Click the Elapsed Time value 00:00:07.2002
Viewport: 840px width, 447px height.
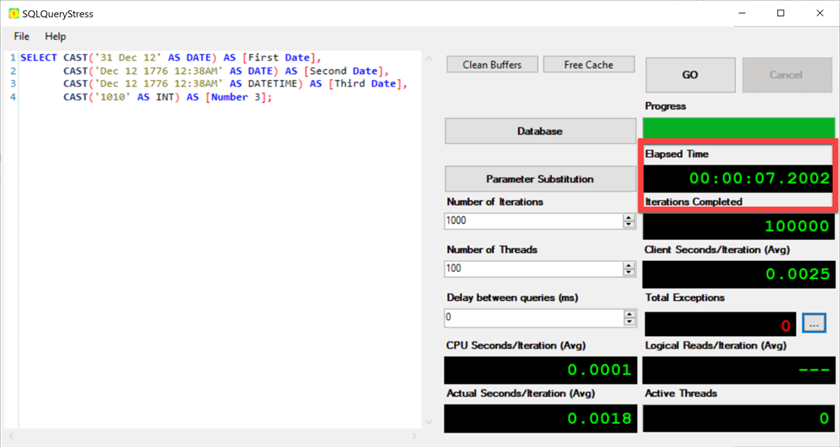[x=759, y=178]
